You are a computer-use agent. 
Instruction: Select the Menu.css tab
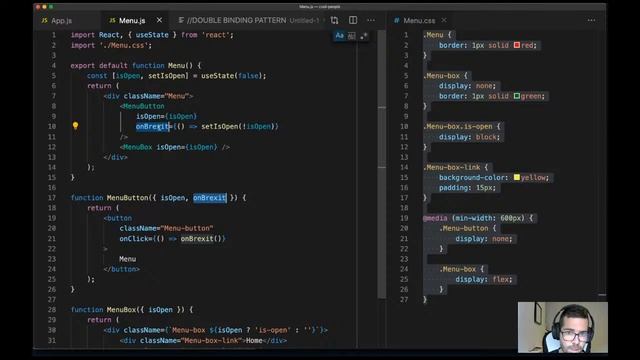tap(419, 20)
